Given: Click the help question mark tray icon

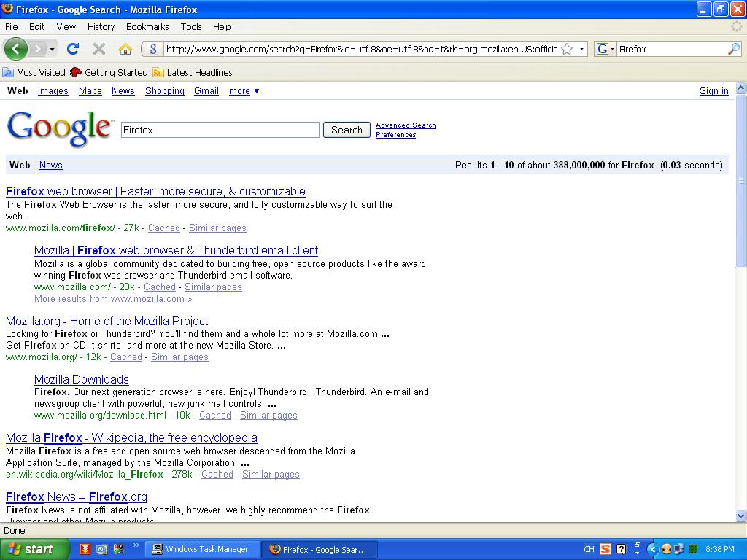Looking at the screenshot, I should click(622, 549).
